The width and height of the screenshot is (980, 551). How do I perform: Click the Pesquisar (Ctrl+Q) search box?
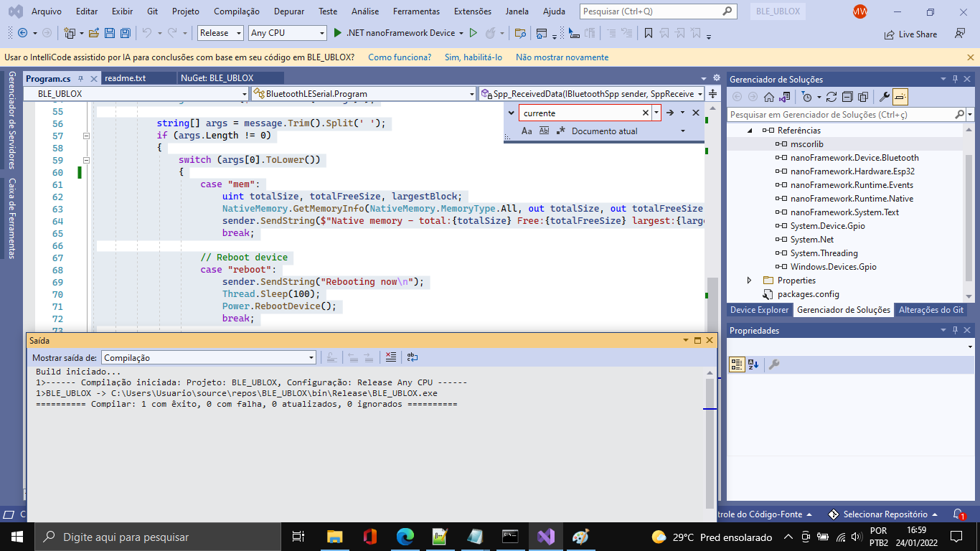click(658, 11)
